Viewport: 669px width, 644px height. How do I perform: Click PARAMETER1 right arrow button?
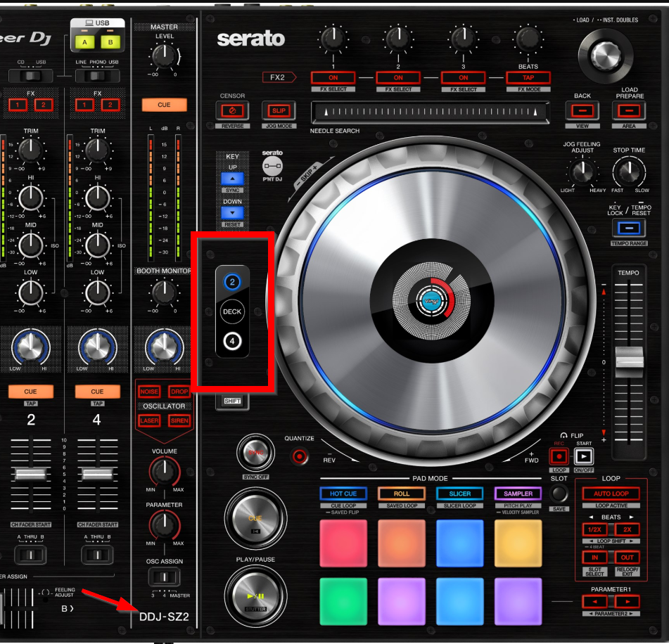(x=627, y=602)
